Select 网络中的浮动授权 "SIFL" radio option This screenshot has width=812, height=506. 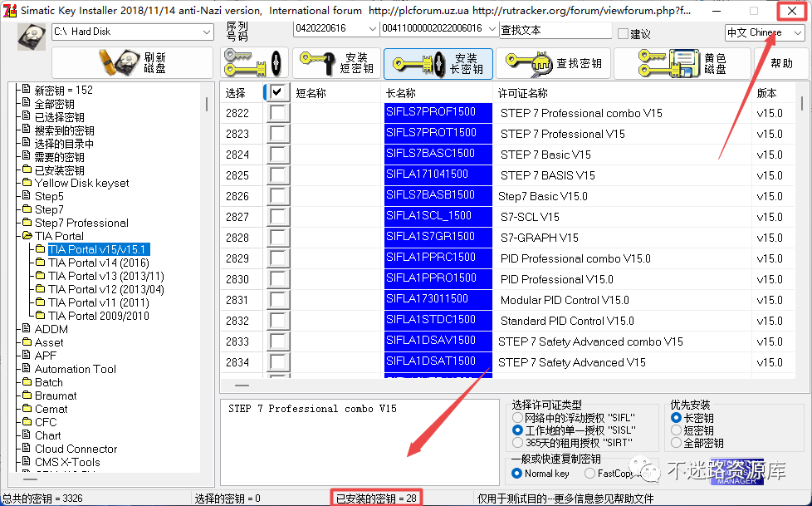tap(516, 417)
